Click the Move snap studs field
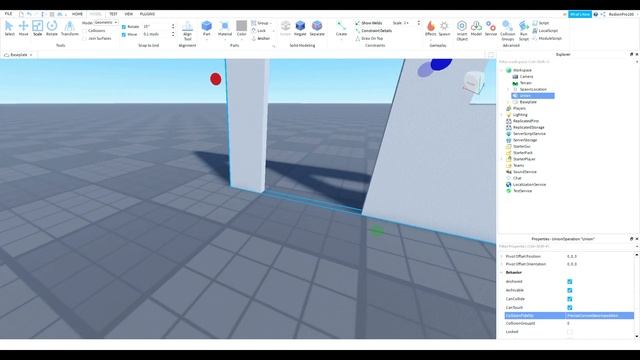This screenshot has width=640, height=360. [156, 35]
